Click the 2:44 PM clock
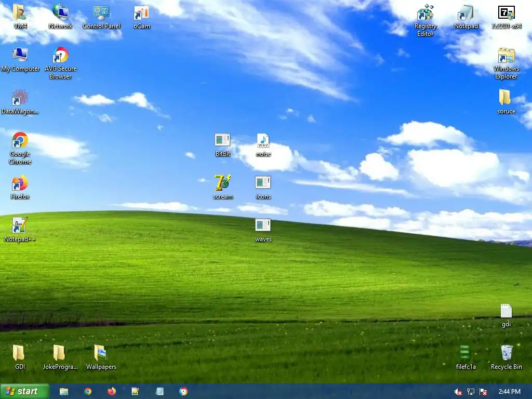Viewport: 532px width, 399px height. [509, 392]
